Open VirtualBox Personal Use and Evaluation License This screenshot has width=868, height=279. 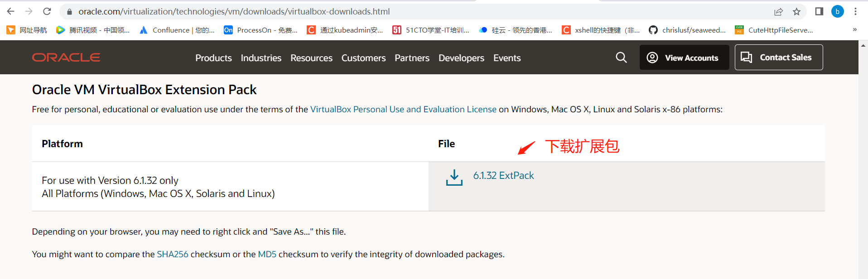click(x=403, y=109)
